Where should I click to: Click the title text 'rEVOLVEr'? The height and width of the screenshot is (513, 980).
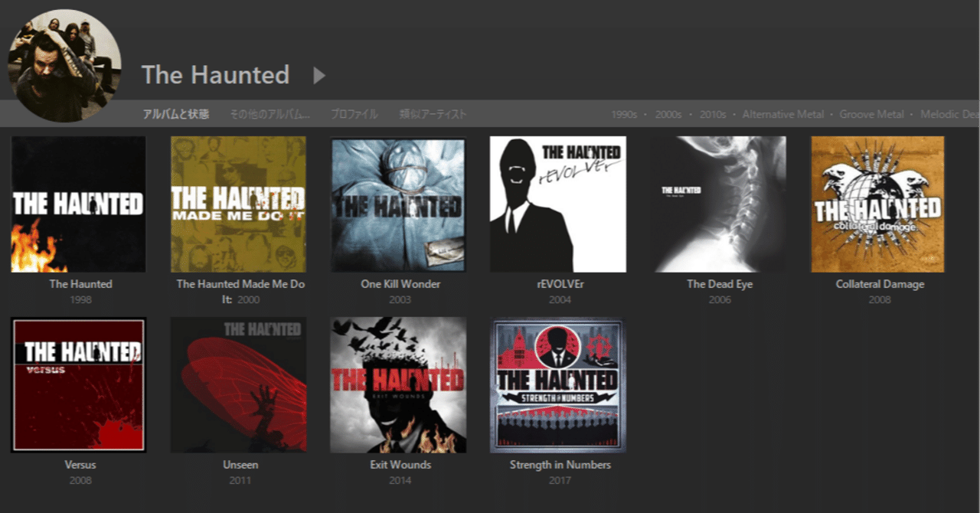(560, 284)
